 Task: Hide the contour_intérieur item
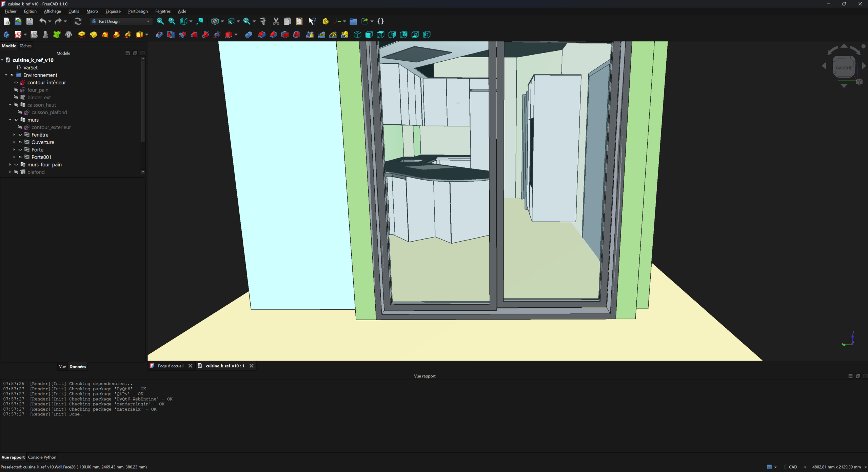[x=16, y=83]
